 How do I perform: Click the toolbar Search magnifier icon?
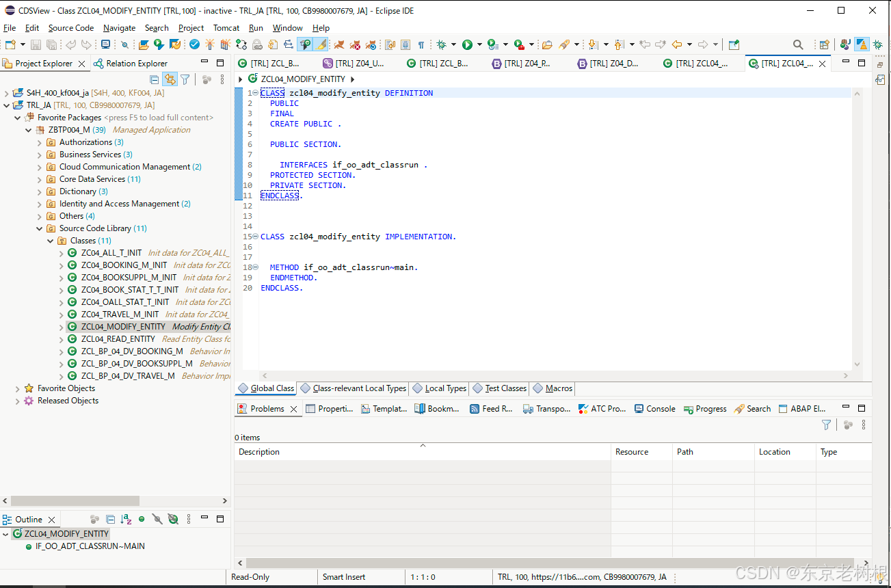[x=797, y=44]
